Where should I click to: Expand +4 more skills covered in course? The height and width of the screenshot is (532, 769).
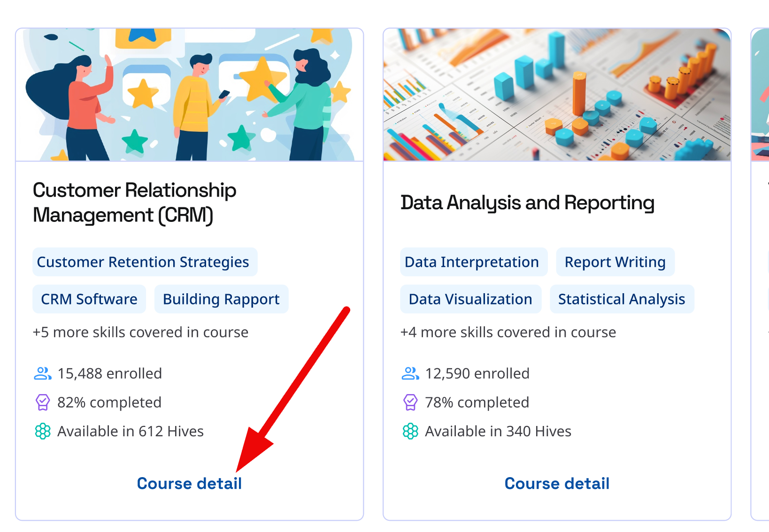click(x=508, y=332)
